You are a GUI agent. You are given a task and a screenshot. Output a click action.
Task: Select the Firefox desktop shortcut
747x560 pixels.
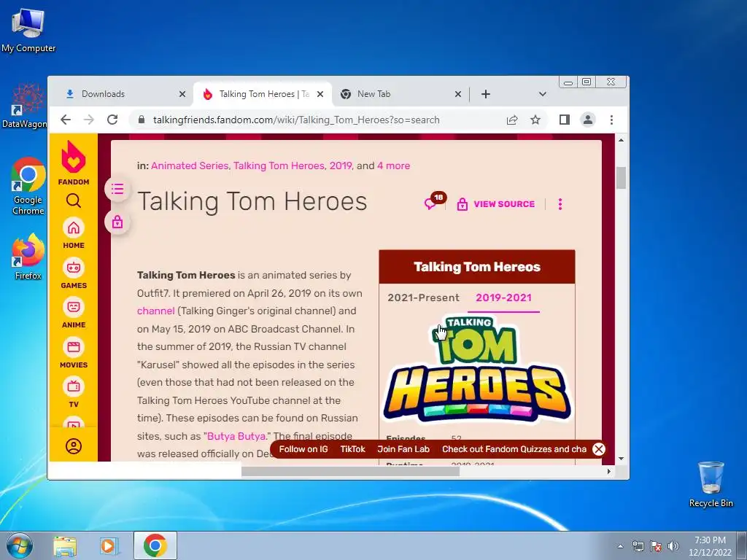(x=28, y=257)
